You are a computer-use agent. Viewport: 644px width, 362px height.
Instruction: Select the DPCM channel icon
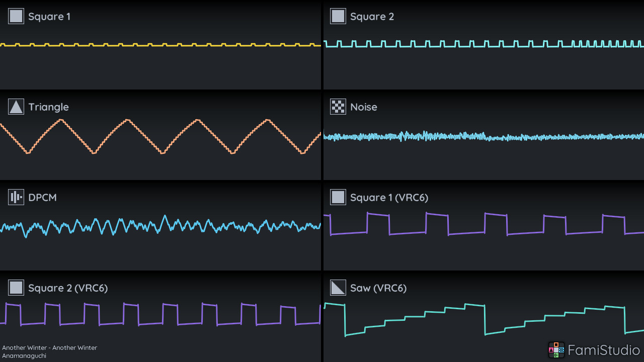pyautogui.click(x=16, y=197)
